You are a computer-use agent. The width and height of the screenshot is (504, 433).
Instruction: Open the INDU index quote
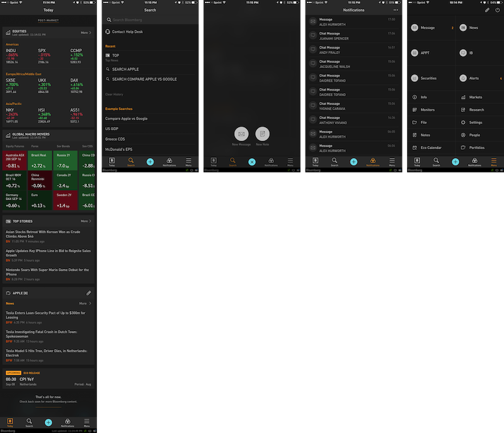click(x=13, y=56)
